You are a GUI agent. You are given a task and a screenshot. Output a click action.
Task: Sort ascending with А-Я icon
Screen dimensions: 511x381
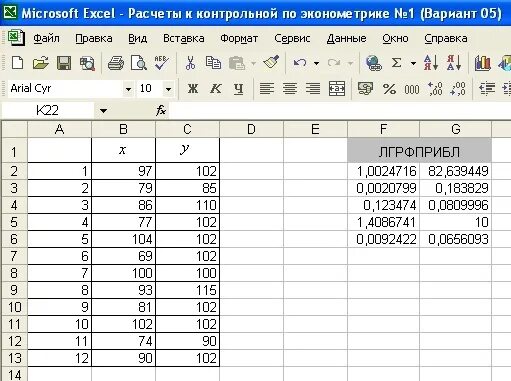coord(431,63)
